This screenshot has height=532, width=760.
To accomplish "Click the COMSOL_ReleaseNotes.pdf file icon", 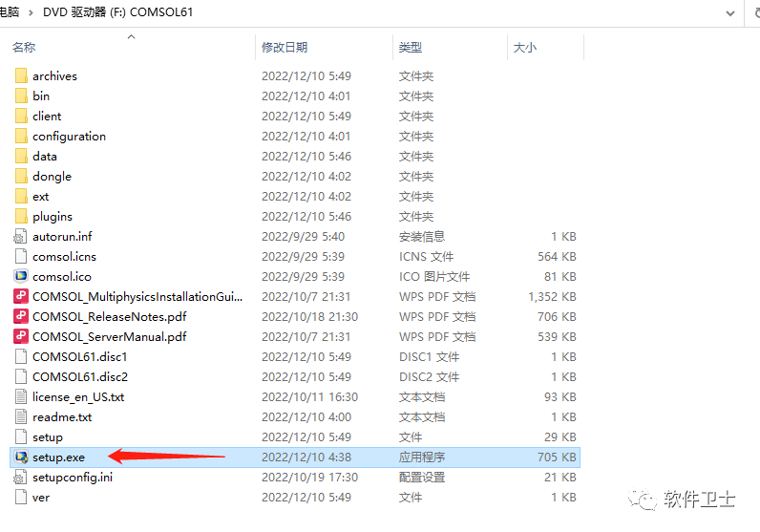I will tap(21, 317).
